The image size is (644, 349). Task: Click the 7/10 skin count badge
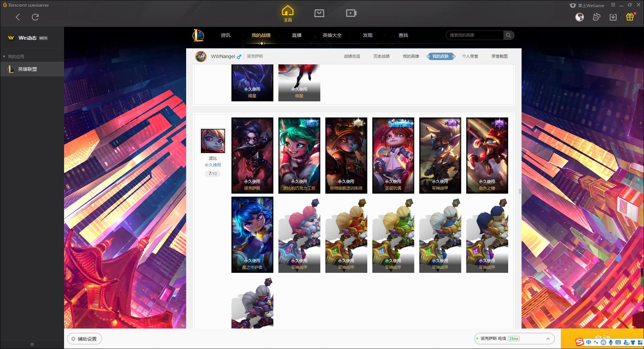(213, 174)
